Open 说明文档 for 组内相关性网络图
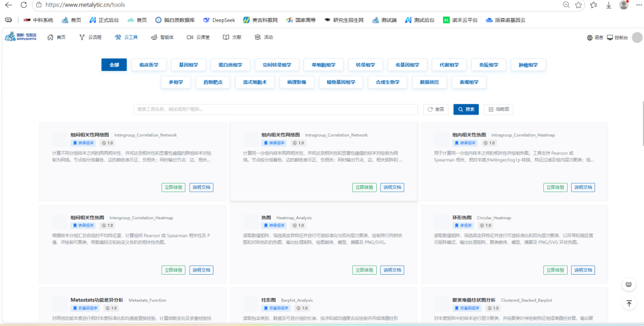Image resolution: width=644 pixels, height=326 pixels. [x=392, y=187]
